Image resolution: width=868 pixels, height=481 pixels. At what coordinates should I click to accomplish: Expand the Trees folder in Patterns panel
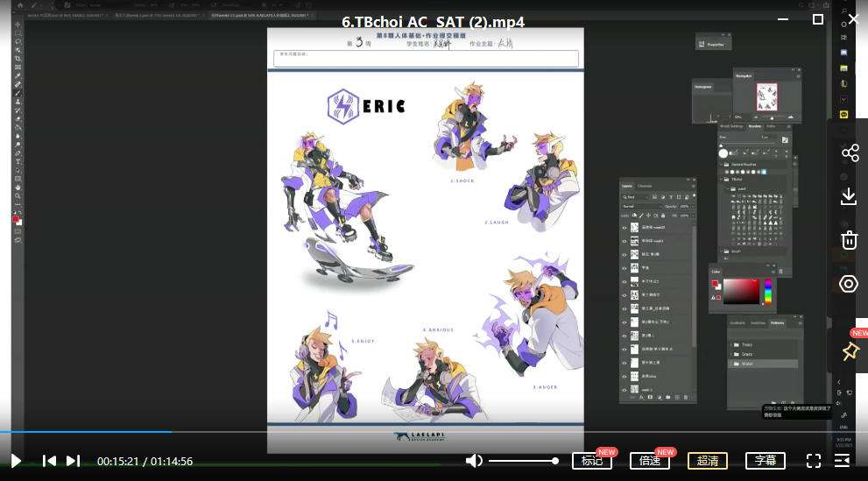click(x=730, y=344)
